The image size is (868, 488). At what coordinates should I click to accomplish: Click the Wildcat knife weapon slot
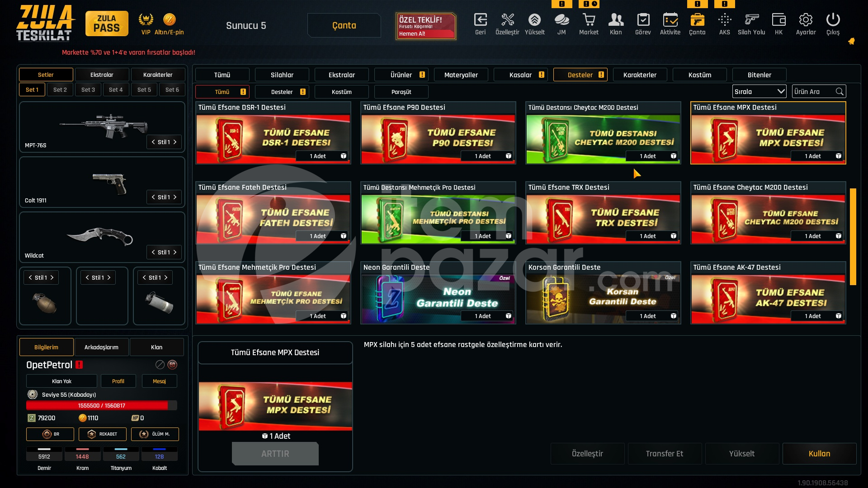(102, 237)
